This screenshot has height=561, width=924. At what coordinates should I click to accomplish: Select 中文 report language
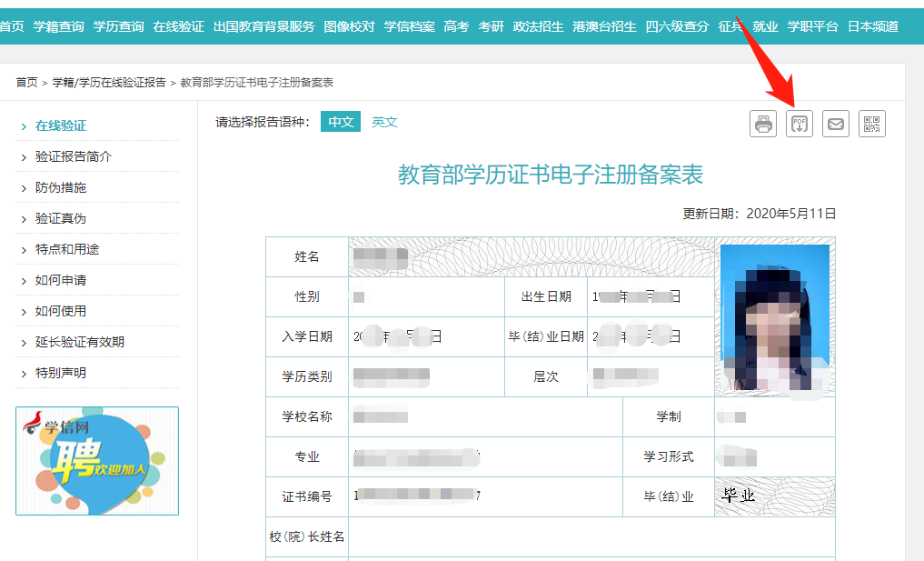(x=341, y=122)
